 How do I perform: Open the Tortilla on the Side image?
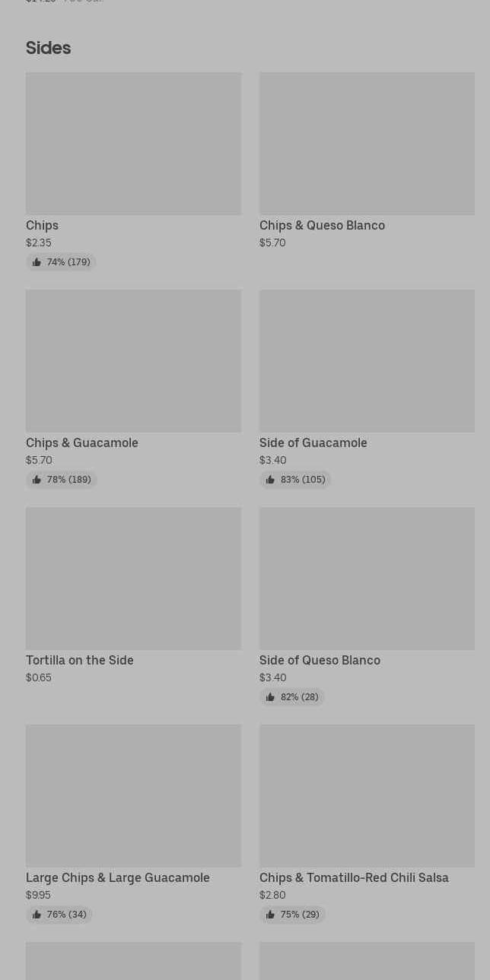click(x=133, y=579)
